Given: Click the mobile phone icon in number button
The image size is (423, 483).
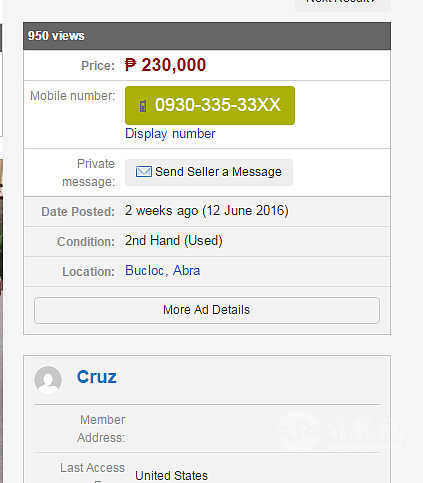Looking at the screenshot, I should pyautogui.click(x=143, y=106).
